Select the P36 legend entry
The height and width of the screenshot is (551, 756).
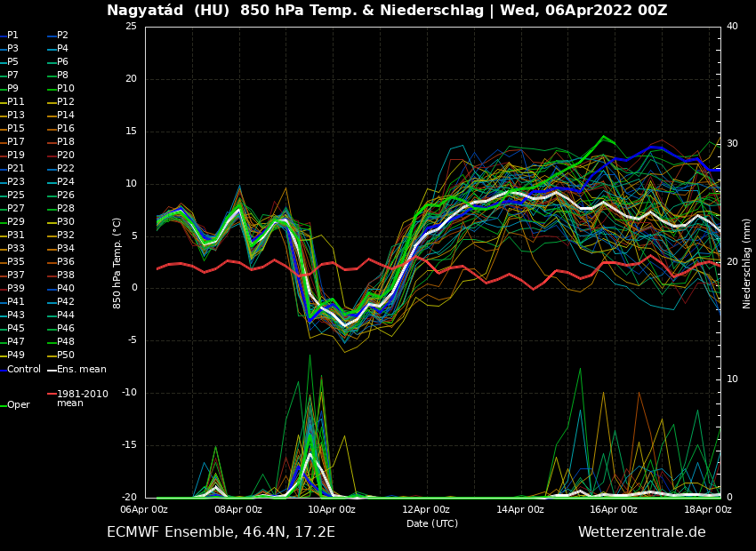pyautogui.click(x=65, y=262)
